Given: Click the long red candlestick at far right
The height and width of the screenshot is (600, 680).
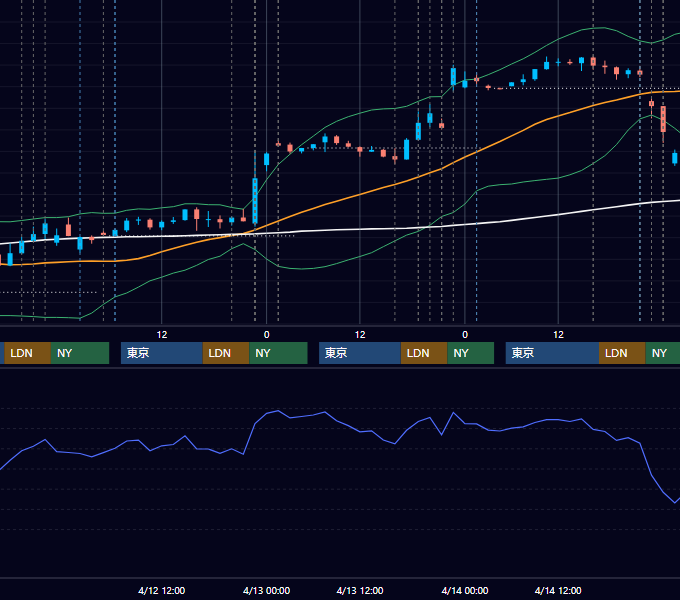Looking at the screenshot, I should 663,119.
